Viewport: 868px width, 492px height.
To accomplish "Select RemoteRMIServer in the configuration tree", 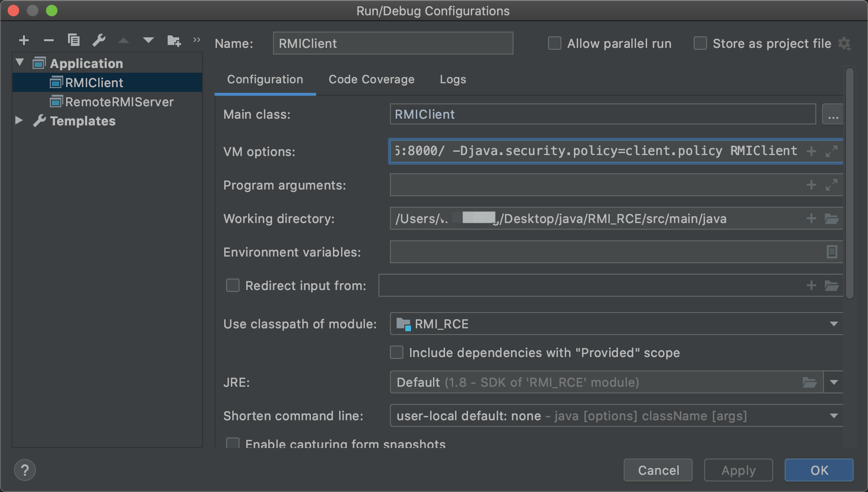I will point(119,102).
